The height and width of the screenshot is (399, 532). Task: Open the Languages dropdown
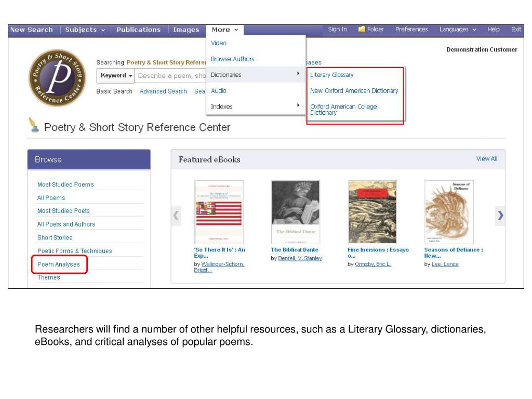(457, 29)
